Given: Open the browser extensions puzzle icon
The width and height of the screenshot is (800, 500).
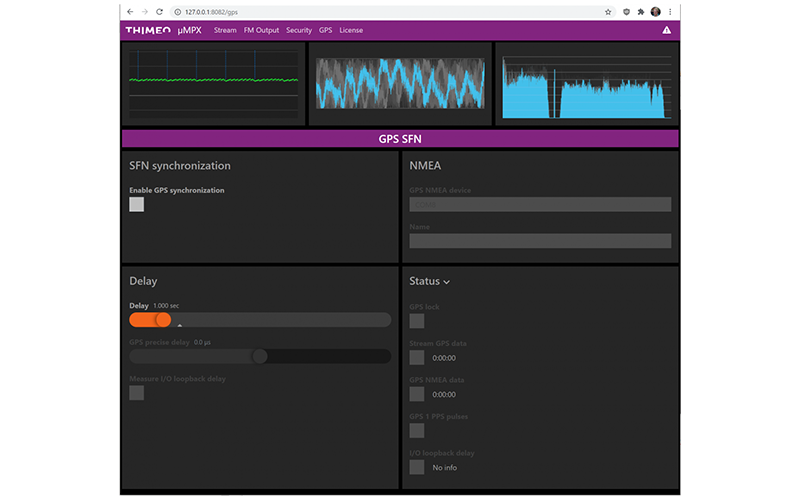Looking at the screenshot, I should tap(640, 12).
